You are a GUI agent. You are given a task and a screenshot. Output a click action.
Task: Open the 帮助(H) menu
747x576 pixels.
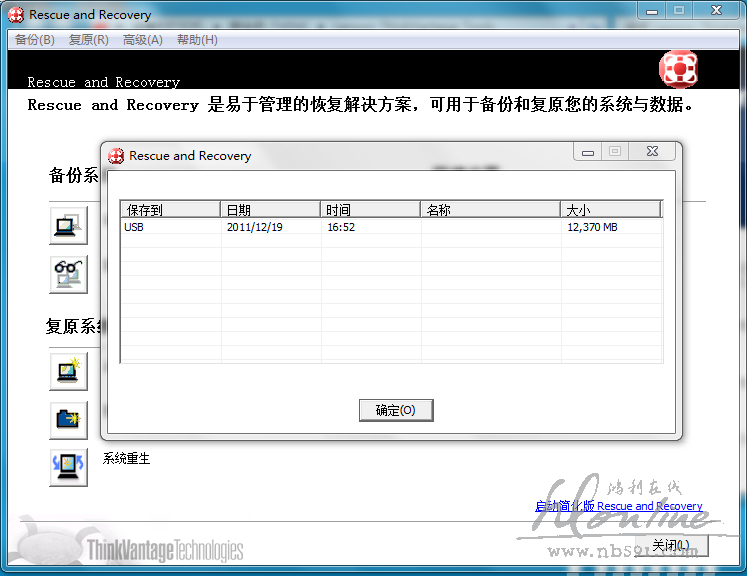(197, 40)
